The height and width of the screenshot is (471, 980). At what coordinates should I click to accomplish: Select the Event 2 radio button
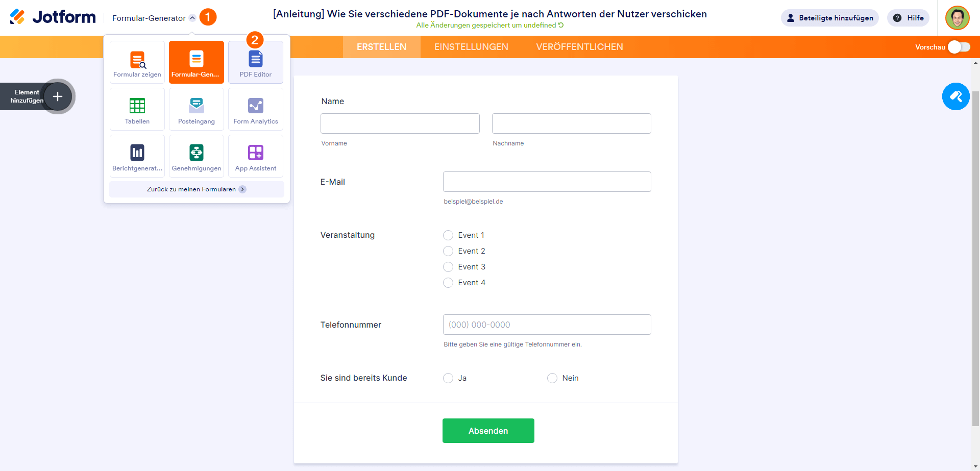pyautogui.click(x=448, y=251)
